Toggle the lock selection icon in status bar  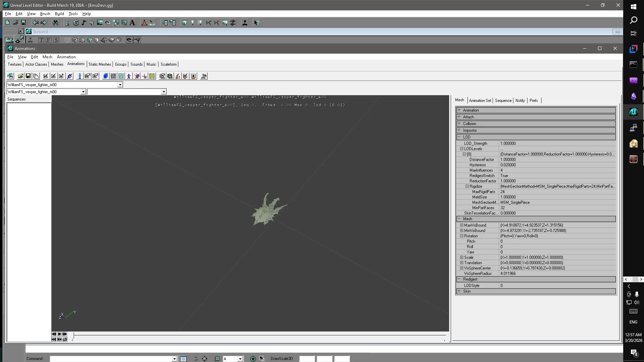[x=196, y=359]
